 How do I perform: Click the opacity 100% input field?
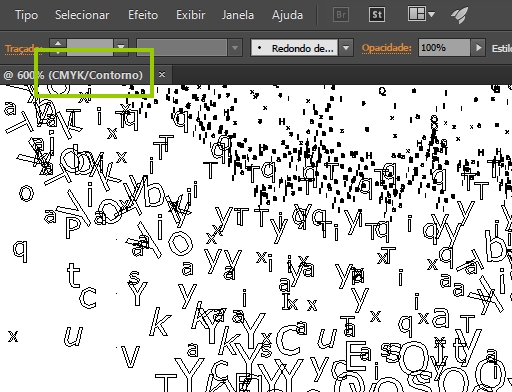click(444, 48)
